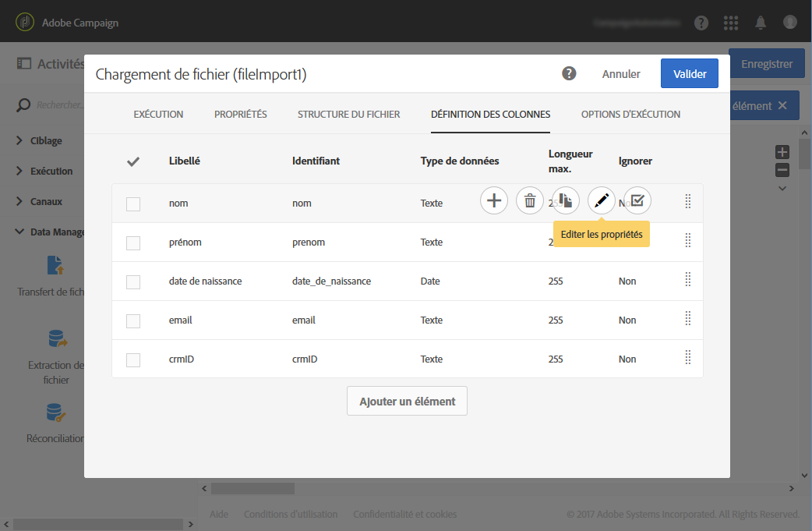Open edit properties pencil icon
Viewport: 812px width, 531px height.
pyautogui.click(x=601, y=201)
